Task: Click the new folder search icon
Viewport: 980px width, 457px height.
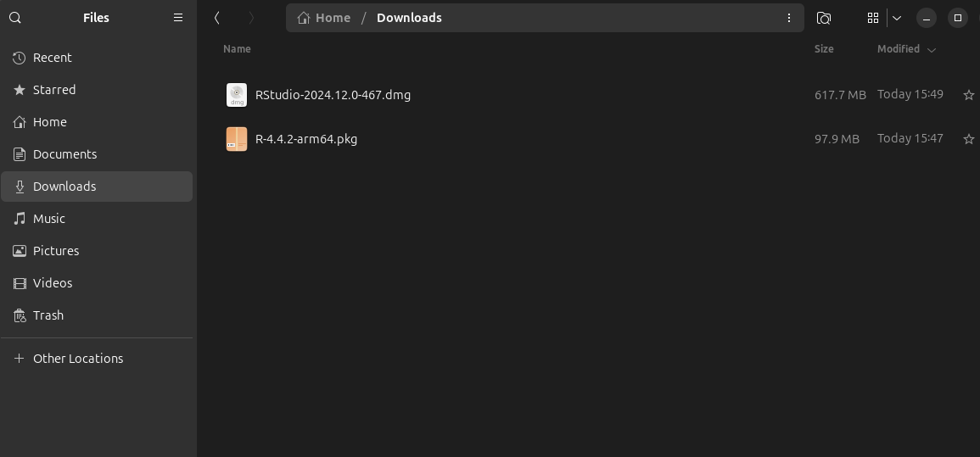Action: coord(823,18)
